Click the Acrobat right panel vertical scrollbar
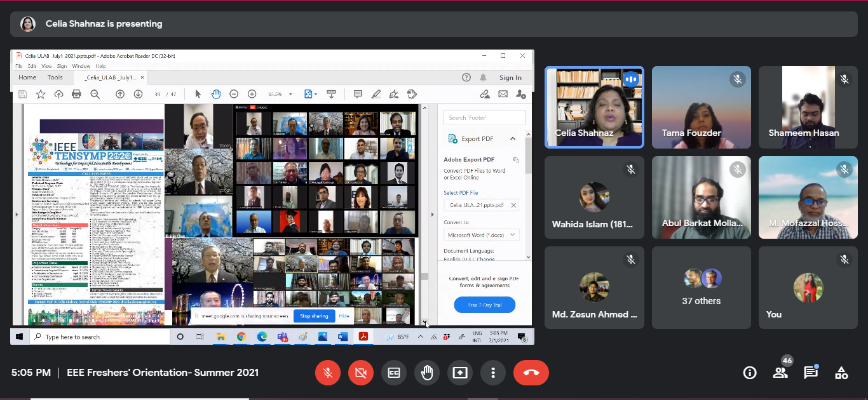 [x=528, y=159]
